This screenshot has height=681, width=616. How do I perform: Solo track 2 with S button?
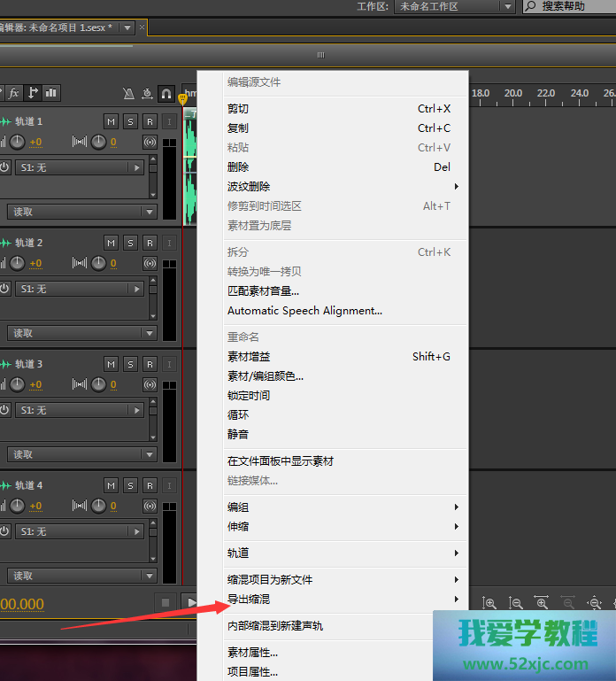click(130, 243)
